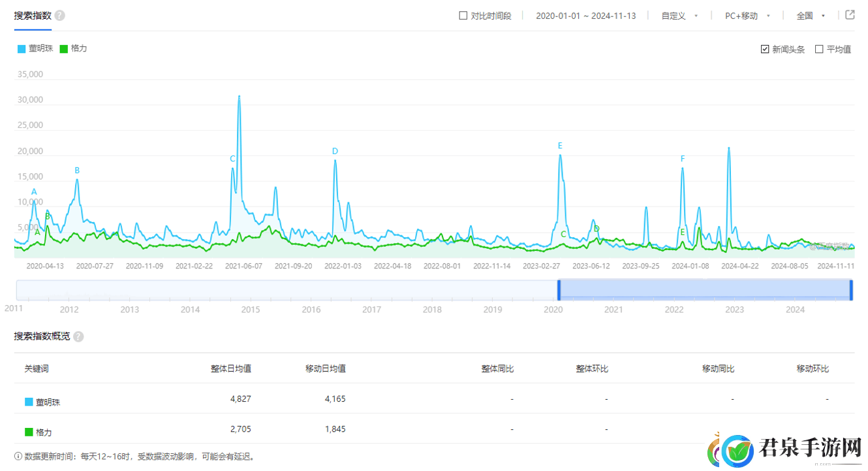This screenshot has height=471, width=868.
Task: Click the 移动同比 column header
Action: point(718,368)
